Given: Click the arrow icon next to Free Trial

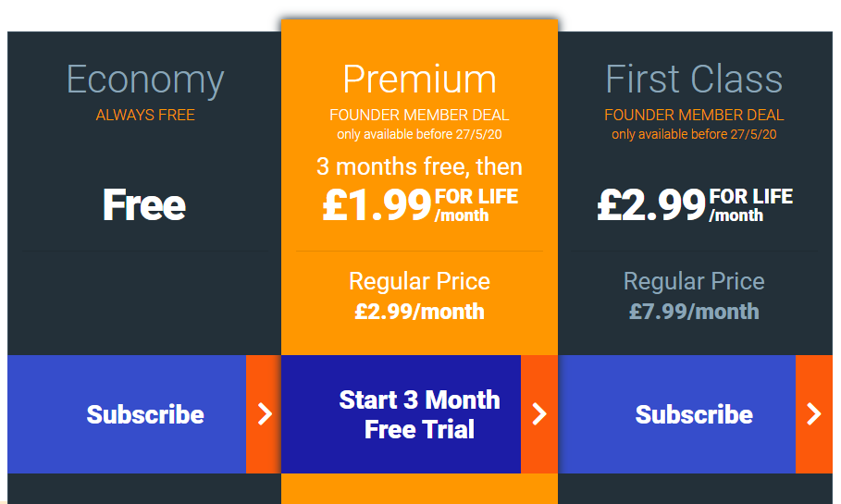Looking at the screenshot, I should pos(539,414).
